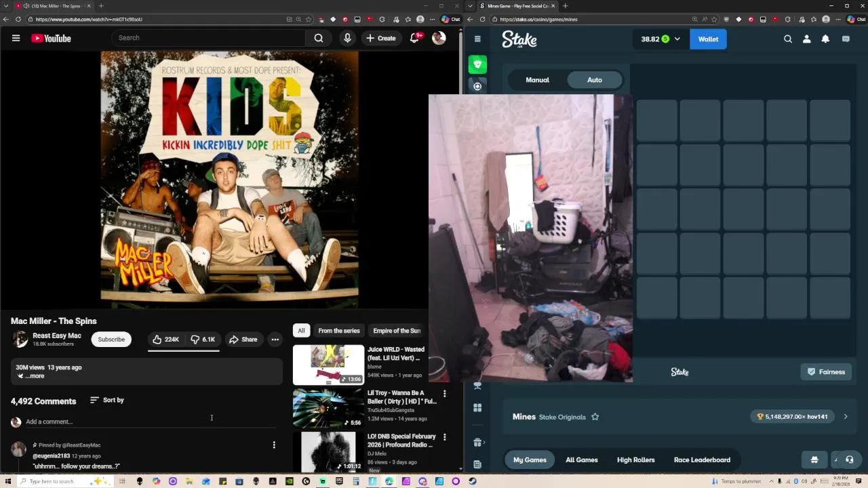Open Stake user profile icon
The width and height of the screenshot is (868, 488).
tap(806, 39)
